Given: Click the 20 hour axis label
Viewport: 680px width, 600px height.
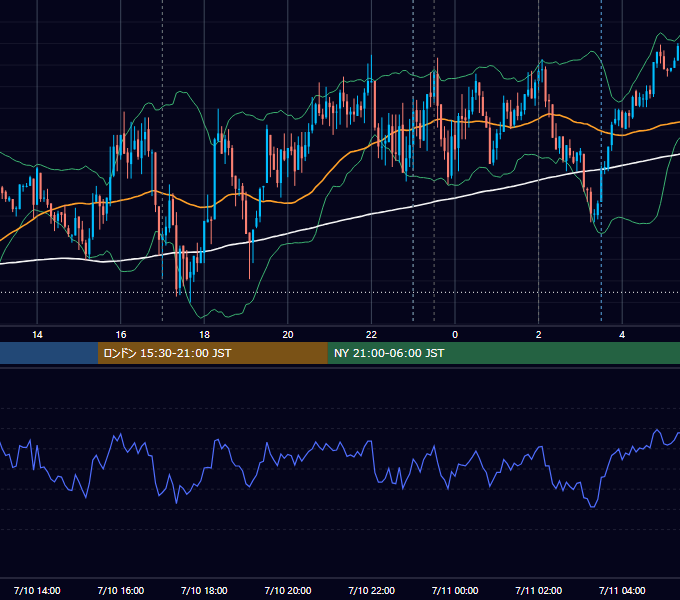Looking at the screenshot, I should click(x=288, y=335).
